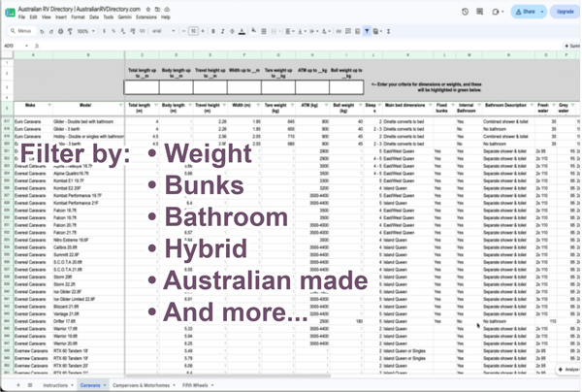582x392 pixels.
Task: Open filter dropdown on Internal Bathroom header
Action: pos(479,106)
